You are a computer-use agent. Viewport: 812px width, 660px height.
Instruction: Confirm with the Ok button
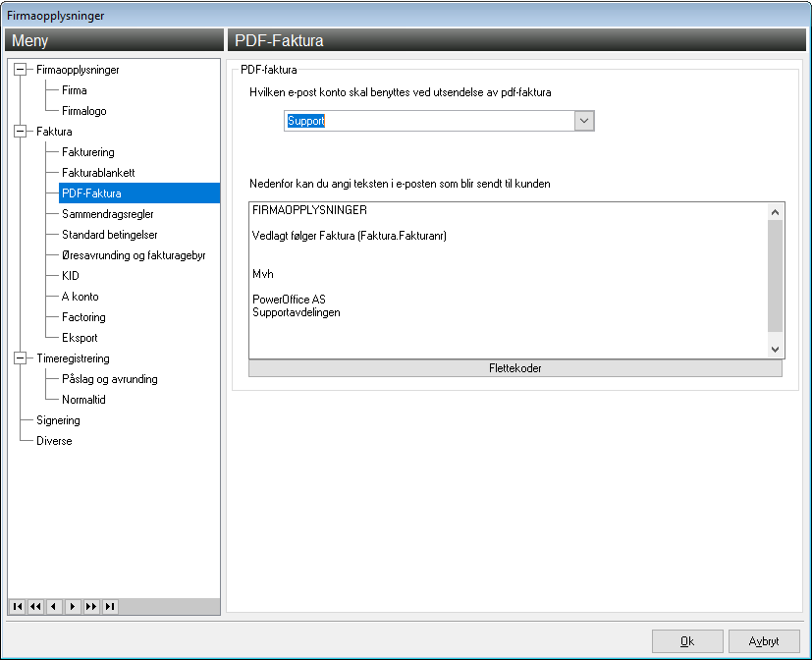pos(687,641)
